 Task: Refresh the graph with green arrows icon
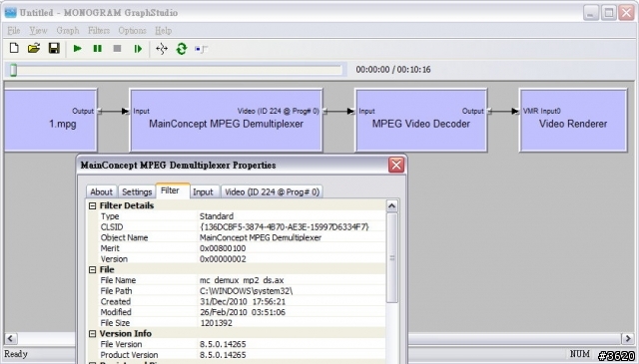182,49
